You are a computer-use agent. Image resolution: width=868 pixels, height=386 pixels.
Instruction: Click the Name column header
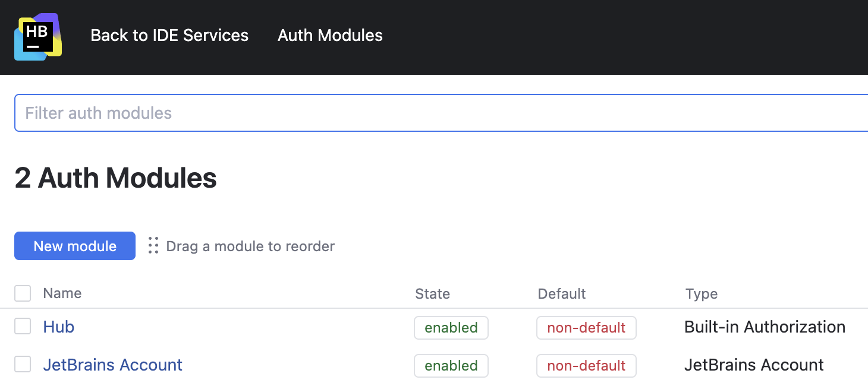coord(62,293)
